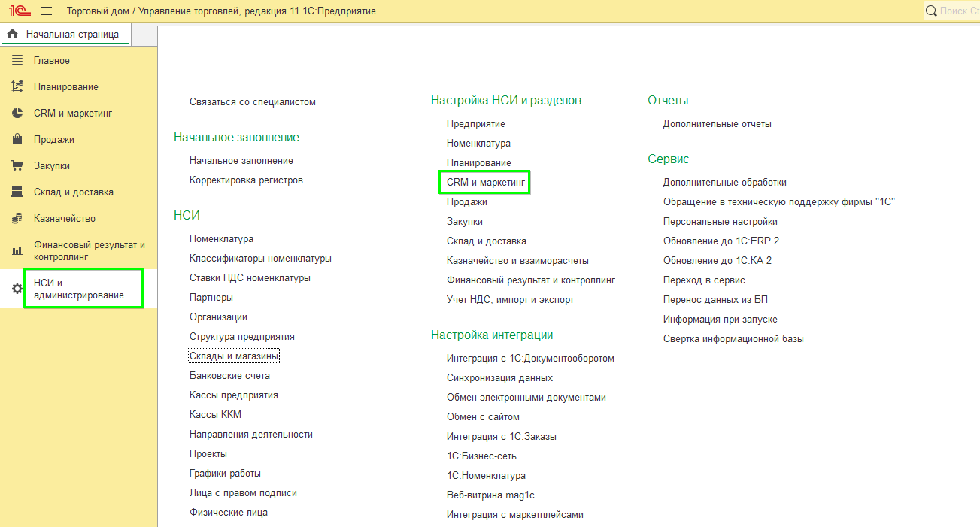
Task: Click the Продажи shopping bag icon
Action: click(x=17, y=139)
